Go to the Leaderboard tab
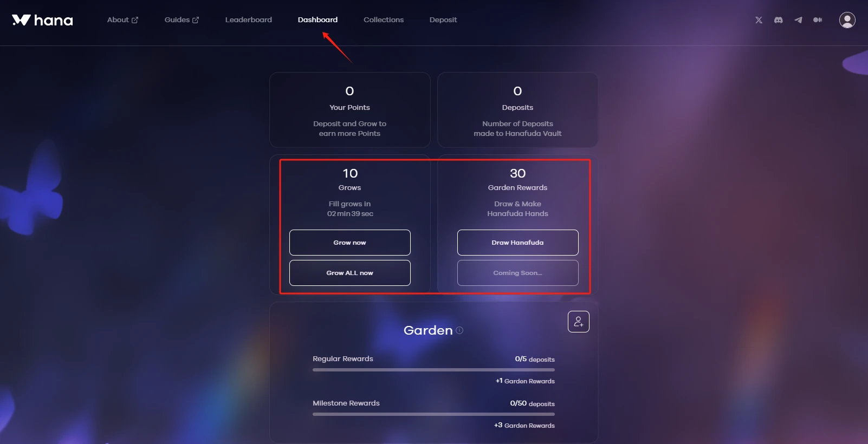 [249, 20]
